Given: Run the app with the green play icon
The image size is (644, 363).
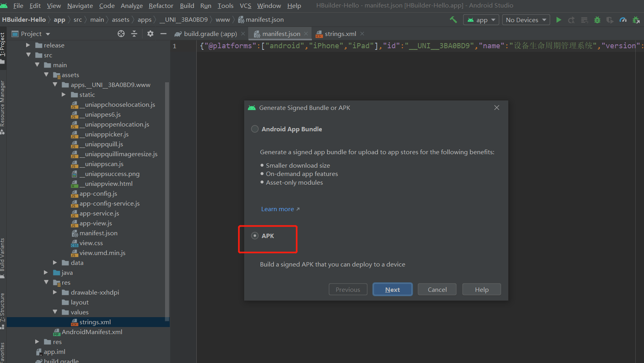Looking at the screenshot, I should (x=559, y=20).
